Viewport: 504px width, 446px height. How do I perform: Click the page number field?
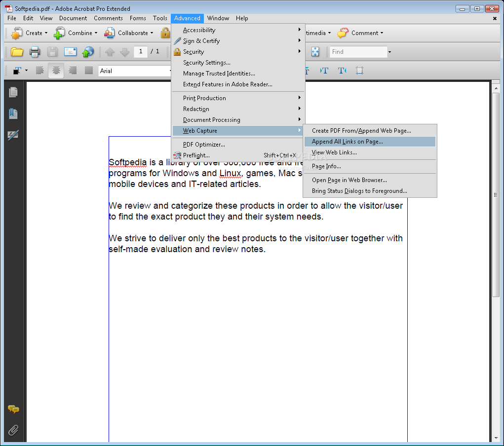coord(141,51)
